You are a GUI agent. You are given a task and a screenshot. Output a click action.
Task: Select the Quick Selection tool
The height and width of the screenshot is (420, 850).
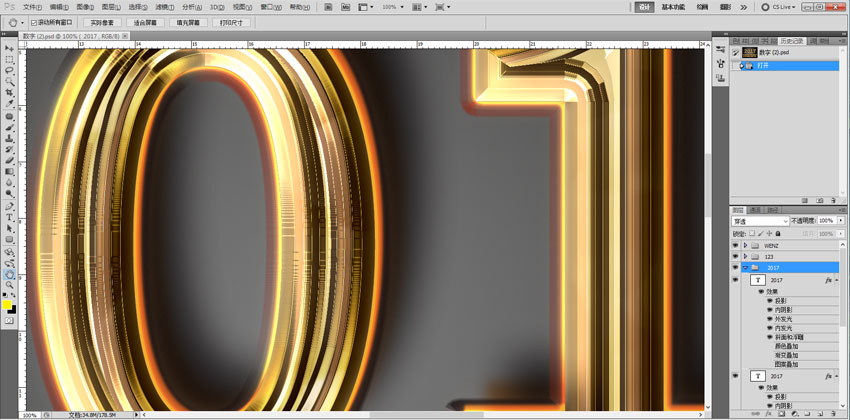tap(9, 82)
